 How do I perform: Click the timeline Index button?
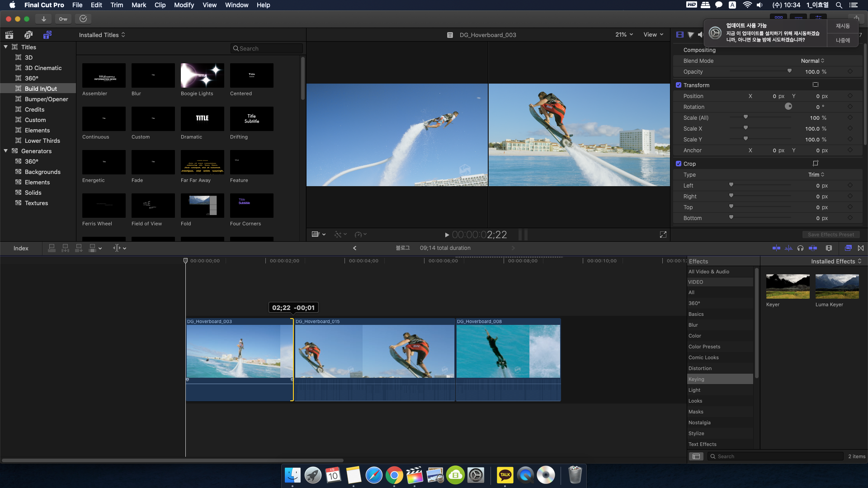tap(21, 248)
